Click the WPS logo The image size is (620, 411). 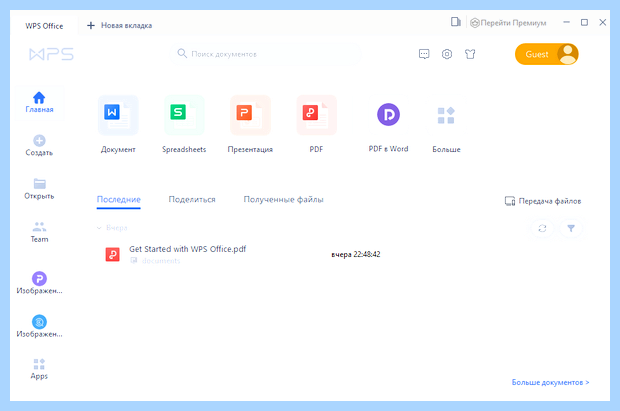pos(51,54)
